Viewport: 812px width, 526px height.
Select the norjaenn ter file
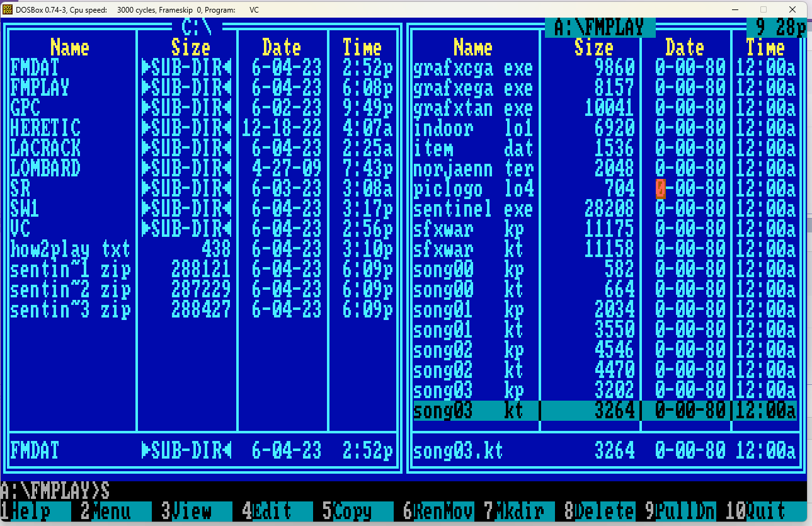(605, 168)
